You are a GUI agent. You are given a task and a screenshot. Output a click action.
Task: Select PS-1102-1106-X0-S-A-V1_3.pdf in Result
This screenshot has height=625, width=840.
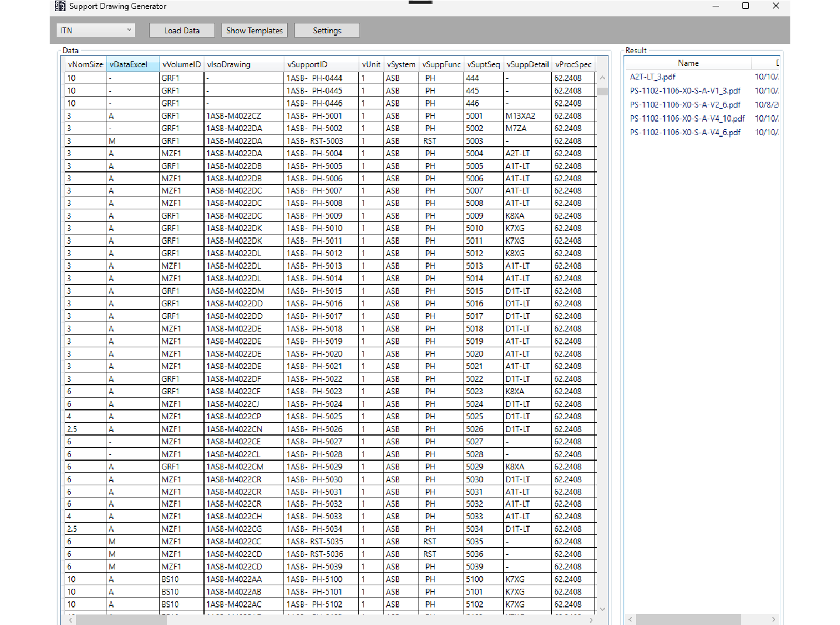[x=685, y=91]
